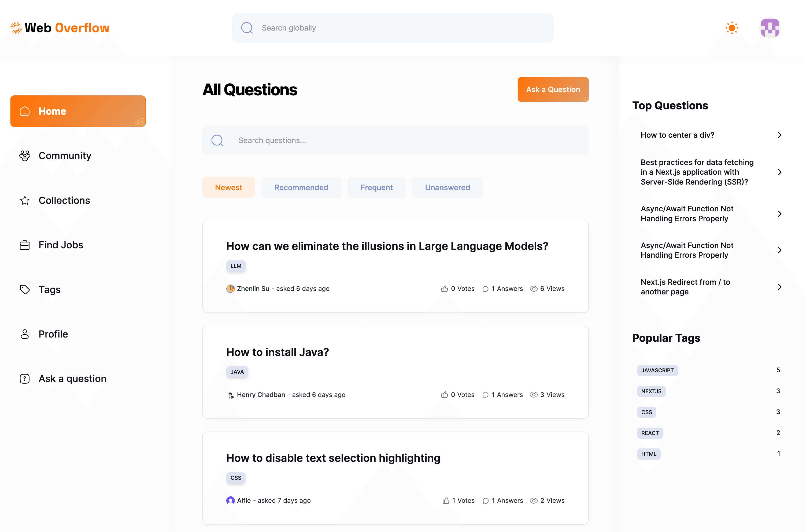Expand Next.js Redirect question chevron

click(779, 287)
